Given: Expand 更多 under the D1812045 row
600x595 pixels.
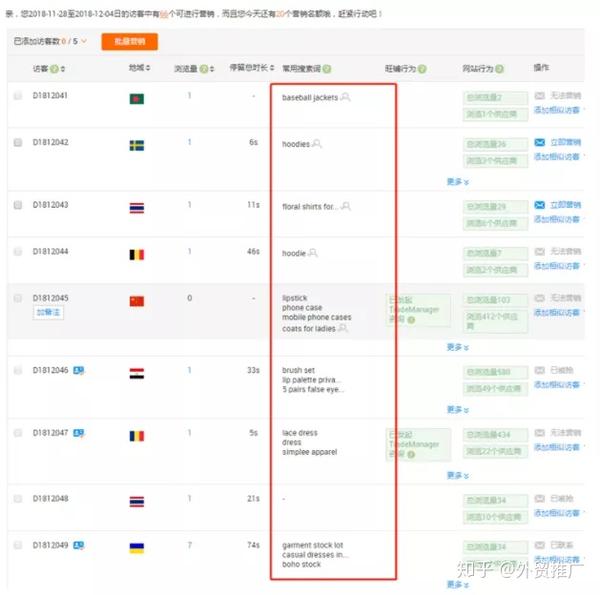Looking at the screenshot, I should pyautogui.click(x=458, y=347).
